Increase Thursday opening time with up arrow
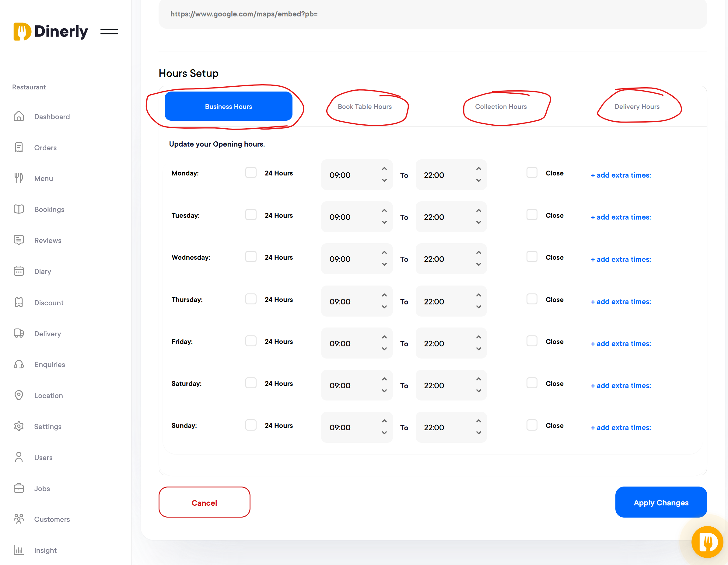728x565 pixels. pyautogui.click(x=384, y=296)
